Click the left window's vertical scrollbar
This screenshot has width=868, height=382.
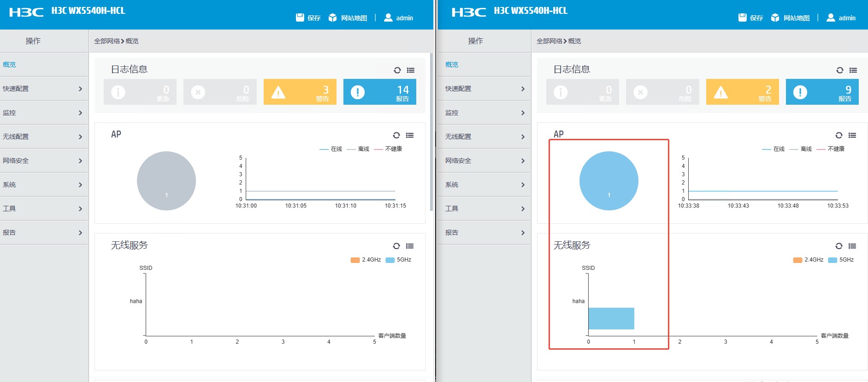(431, 131)
